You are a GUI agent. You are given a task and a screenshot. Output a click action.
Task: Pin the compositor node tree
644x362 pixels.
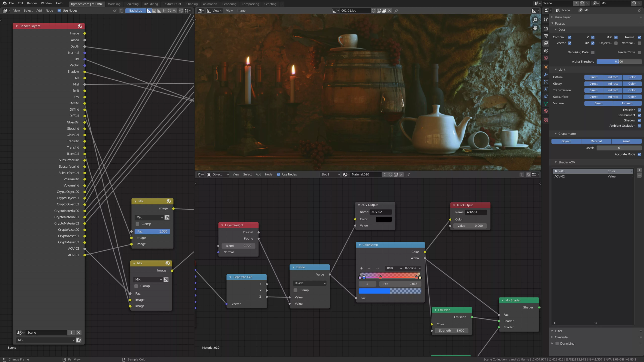[114, 10]
